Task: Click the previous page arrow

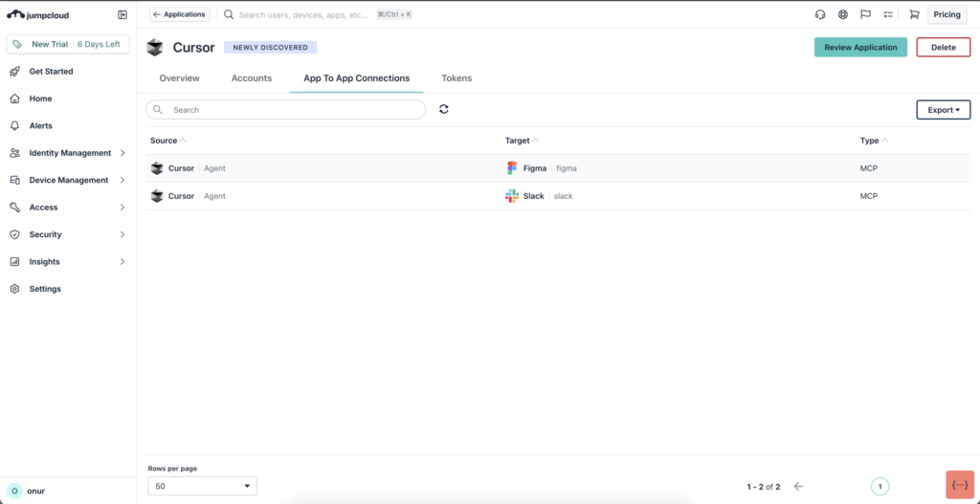Action: click(x=798, y=487)
